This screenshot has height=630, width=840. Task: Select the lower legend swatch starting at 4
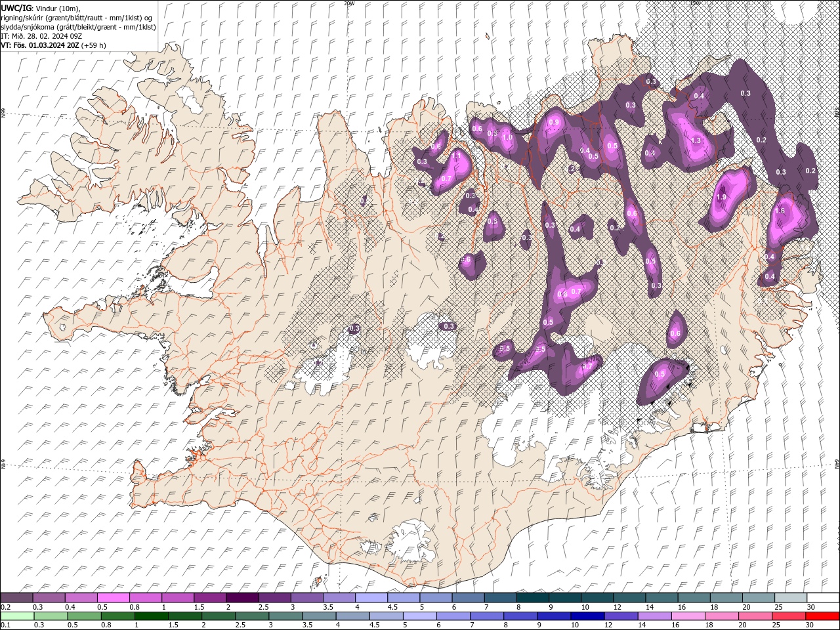[352, 616]
